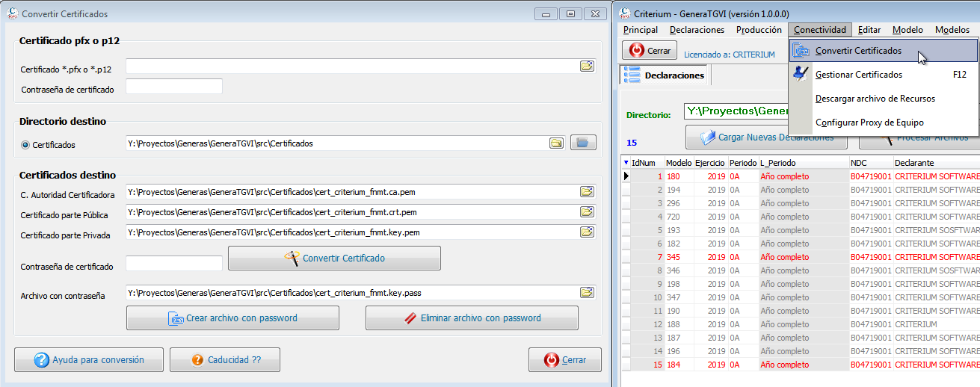Browse for C. Autoridad Certificadora file
This screenshot has height=387, width=980.
[587, 192]
